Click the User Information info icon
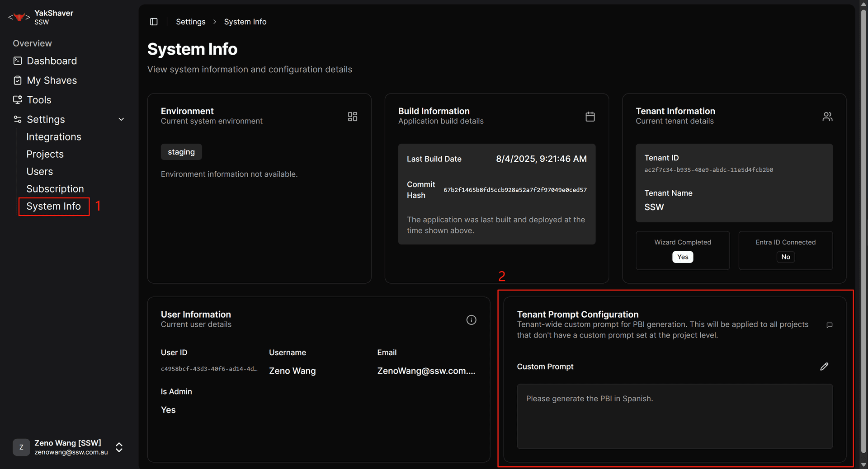 click(x=471, y=320)
